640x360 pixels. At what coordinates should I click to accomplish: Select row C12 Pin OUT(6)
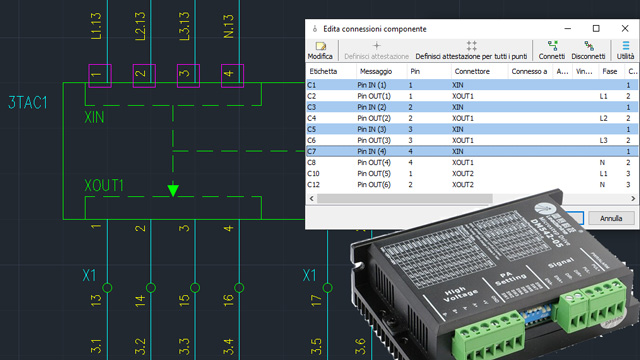click(472, 184)
